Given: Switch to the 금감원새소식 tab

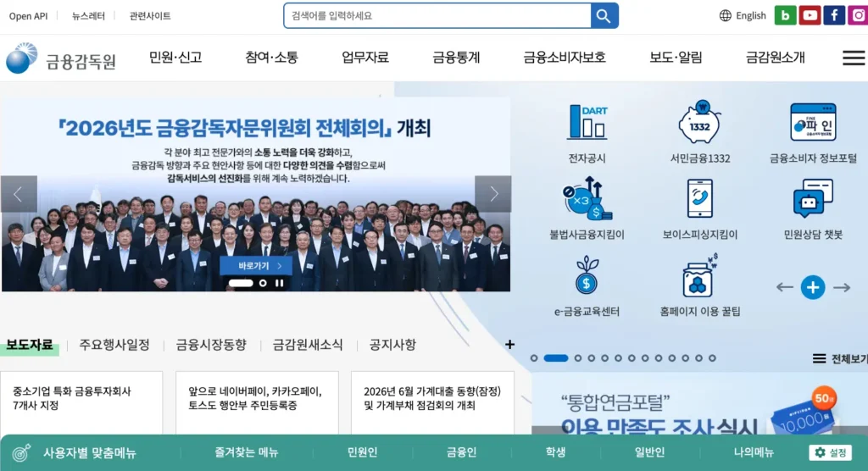Looking at the screenshot, I should [x=308, y=345].
